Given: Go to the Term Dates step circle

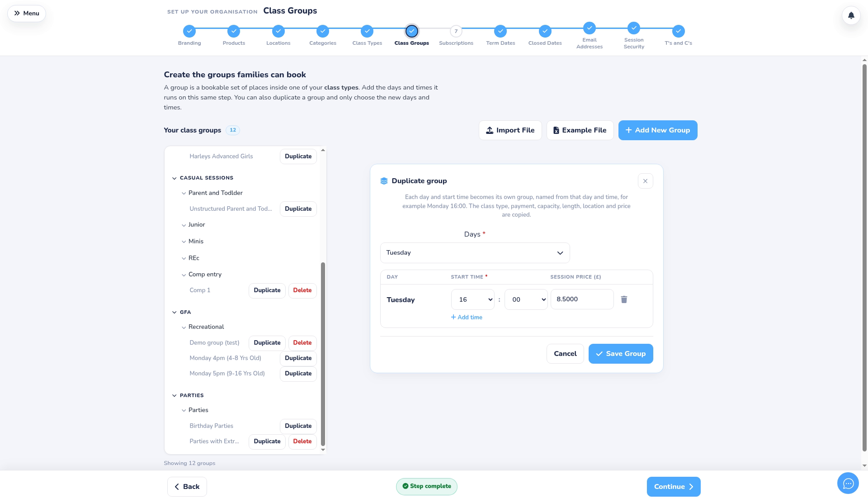Looking at the screenshot, I should pyautogui.click(x=500, y=31).
